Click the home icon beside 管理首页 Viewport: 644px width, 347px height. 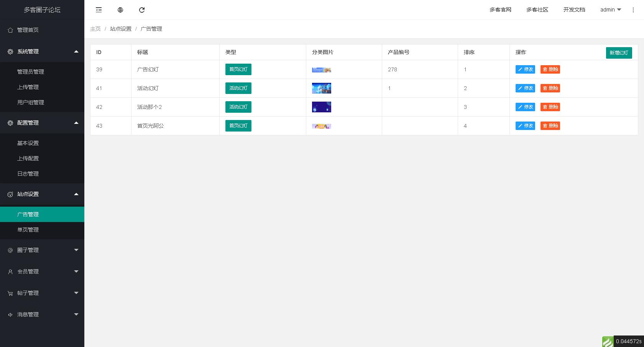[10, 30]
